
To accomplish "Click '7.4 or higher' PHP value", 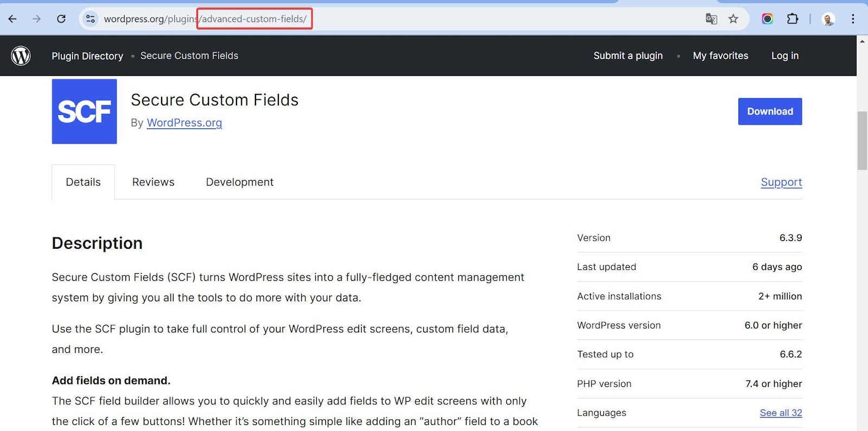I will [x=774, y=384].
